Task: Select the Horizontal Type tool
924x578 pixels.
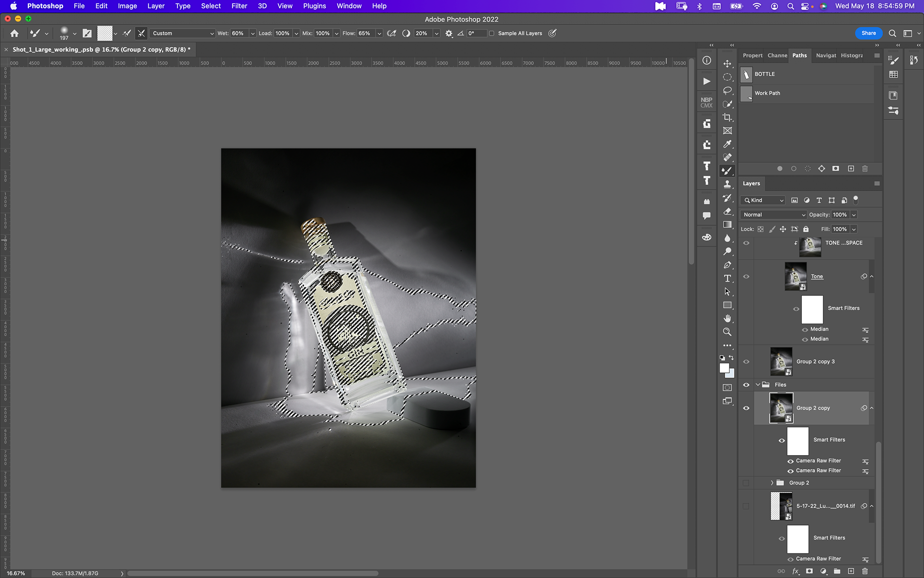Action: click(x=727, y=278)
